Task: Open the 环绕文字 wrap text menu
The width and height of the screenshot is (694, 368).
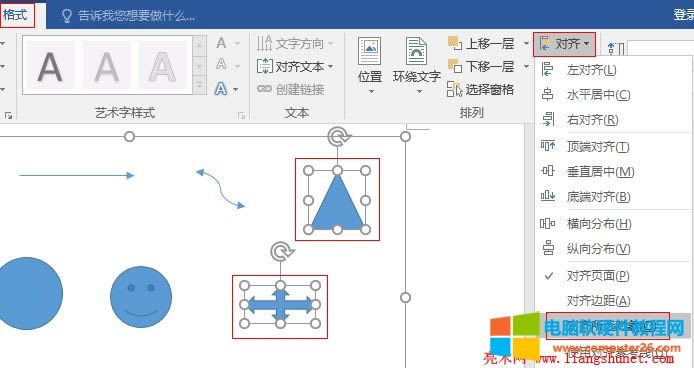Action: coord(416,66)
